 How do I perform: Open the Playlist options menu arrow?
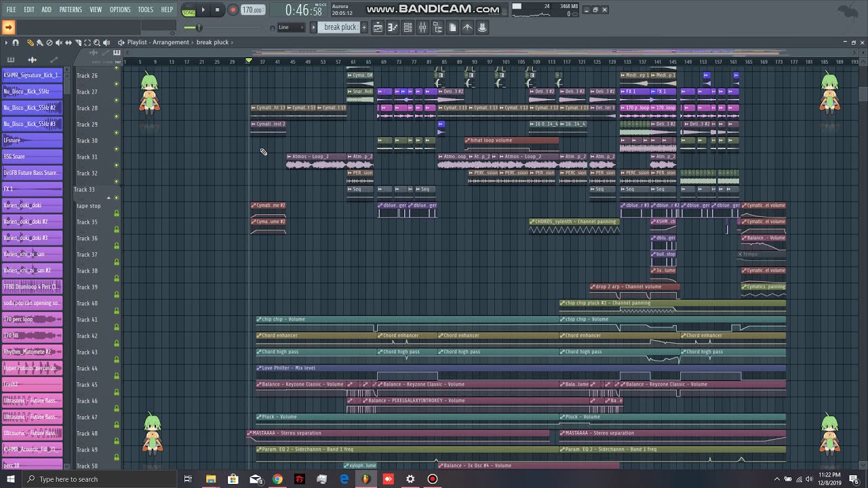pyautogui.click(x=6, y=42)
